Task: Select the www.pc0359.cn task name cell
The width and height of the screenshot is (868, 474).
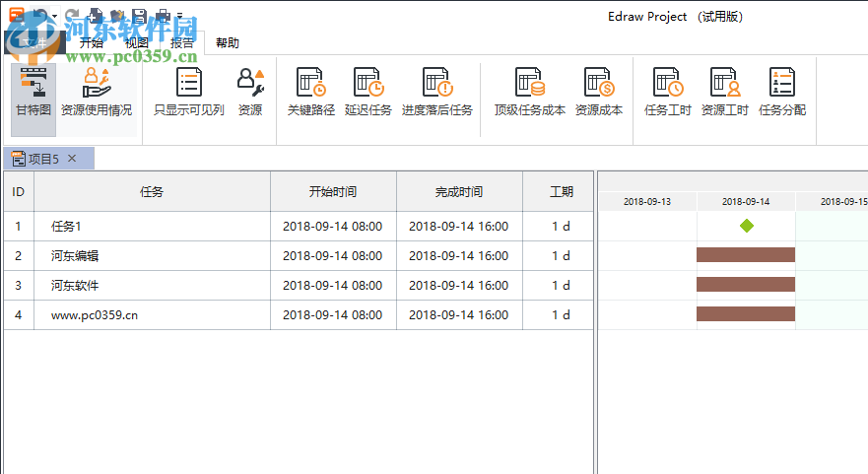Action: click(153, 315)
